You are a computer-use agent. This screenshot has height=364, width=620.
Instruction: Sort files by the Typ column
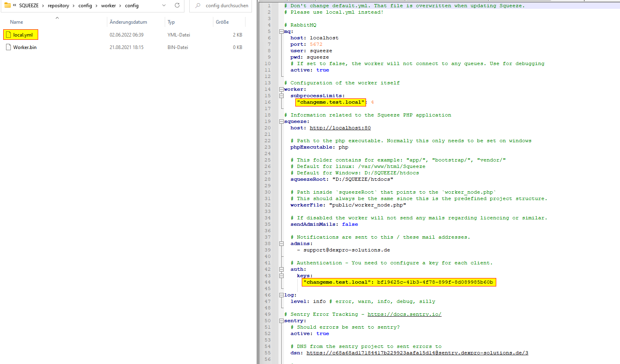pyautogui.click(x=171, y=22)
